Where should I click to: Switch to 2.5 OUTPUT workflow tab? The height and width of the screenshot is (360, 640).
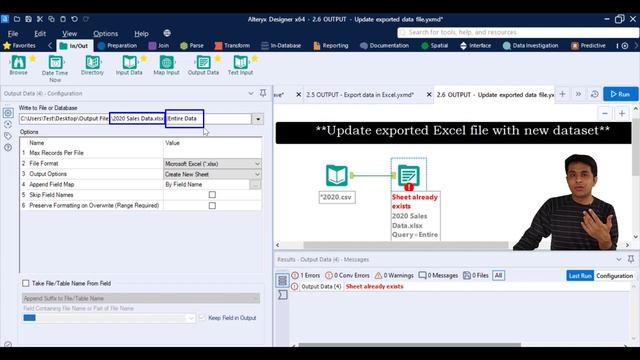(360, 95)
